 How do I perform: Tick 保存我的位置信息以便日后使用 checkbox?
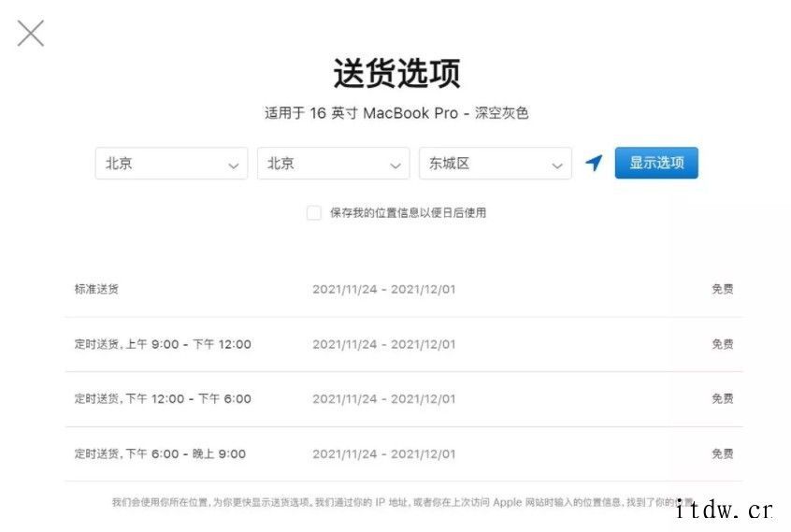click(x=314, y=213)
